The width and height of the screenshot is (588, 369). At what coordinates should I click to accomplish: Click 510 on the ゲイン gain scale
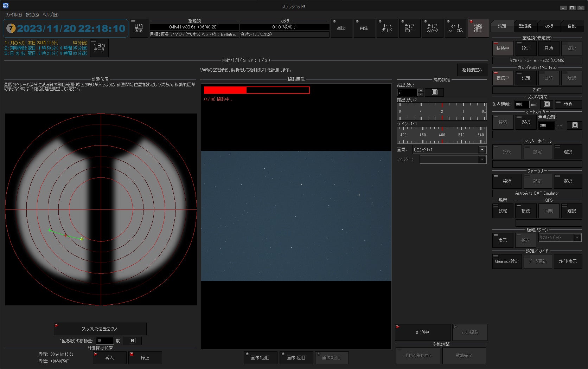click(461, 135)
